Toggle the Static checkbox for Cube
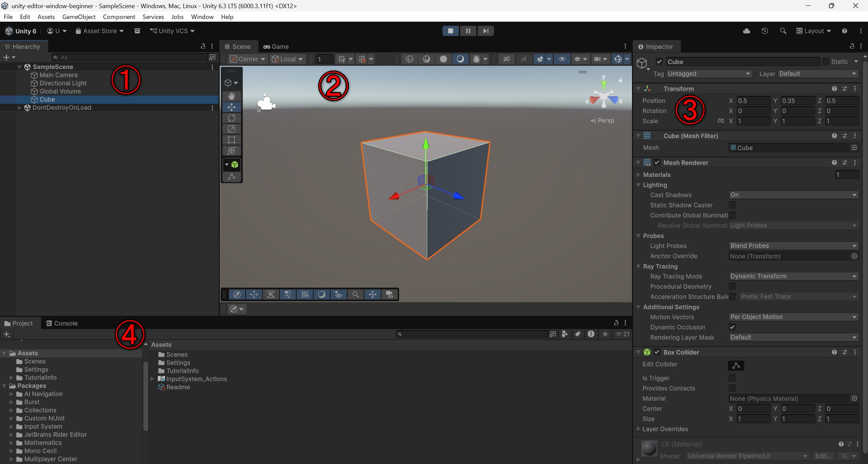 click(x=826, y=62)
